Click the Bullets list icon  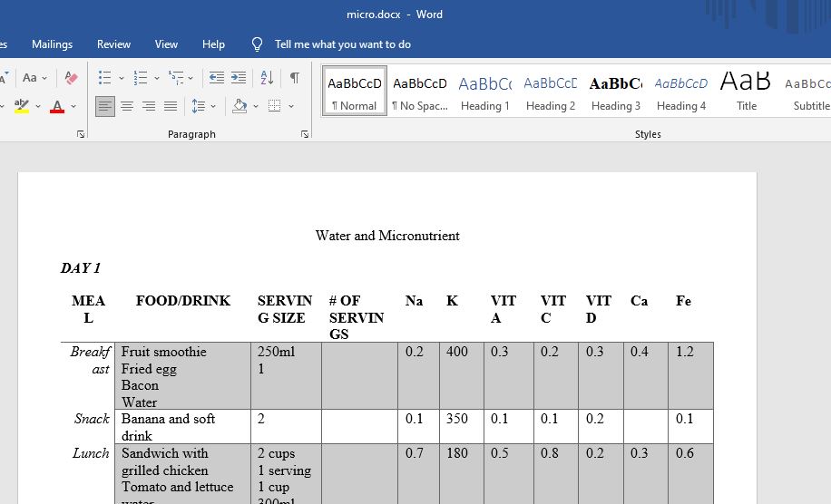(x=105, y=78)
